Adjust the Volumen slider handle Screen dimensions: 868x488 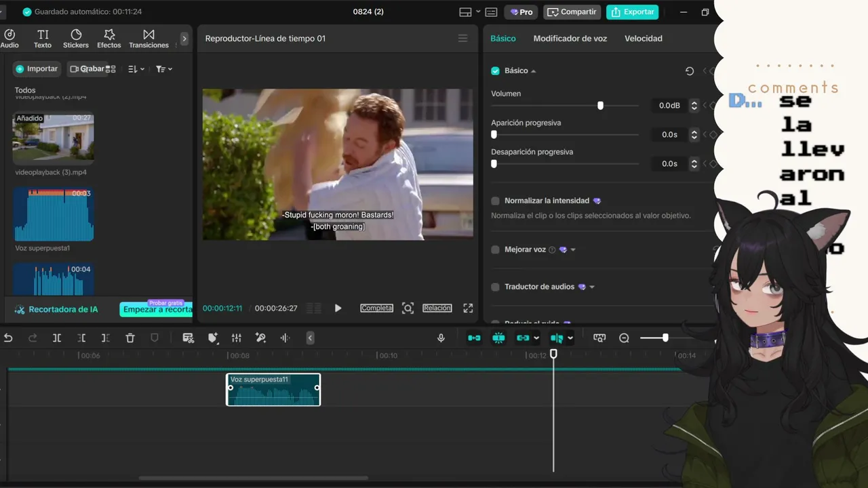[x=600, y=106]
